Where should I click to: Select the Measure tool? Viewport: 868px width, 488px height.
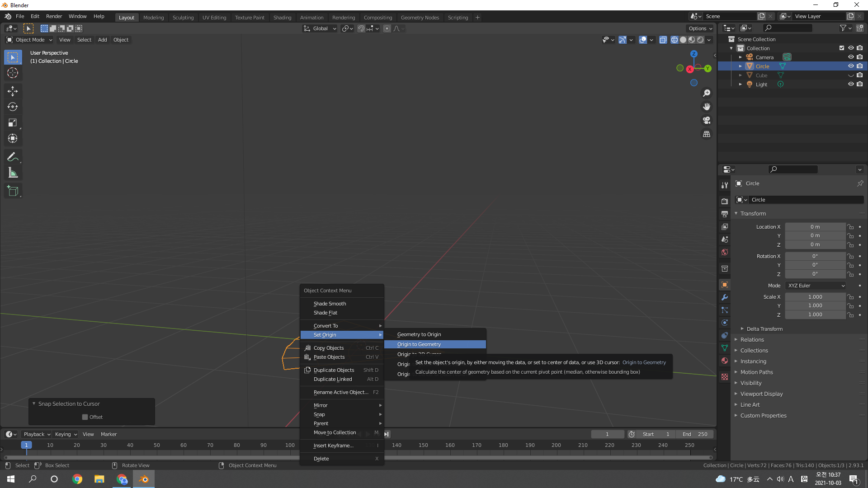pyautogui.click(x=13, y=173)
